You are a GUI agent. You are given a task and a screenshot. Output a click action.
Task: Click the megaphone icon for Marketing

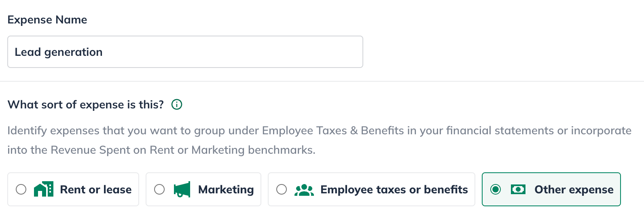[182, 189]
